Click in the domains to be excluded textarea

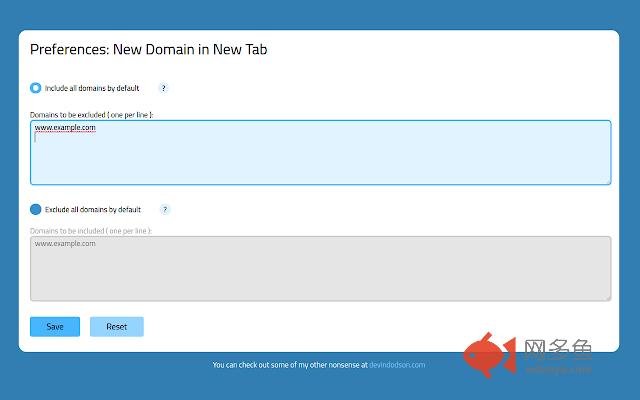click(x=320, y=152)
